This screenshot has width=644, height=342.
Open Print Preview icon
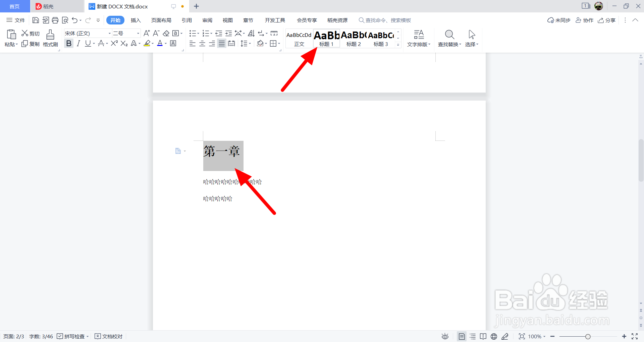pyautogui.click(x=65, y=20)
